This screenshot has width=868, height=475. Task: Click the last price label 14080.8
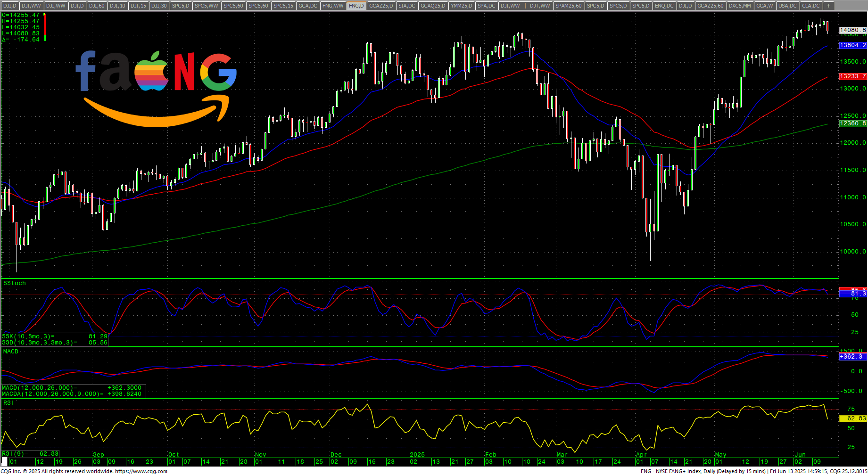pos(853,30)
